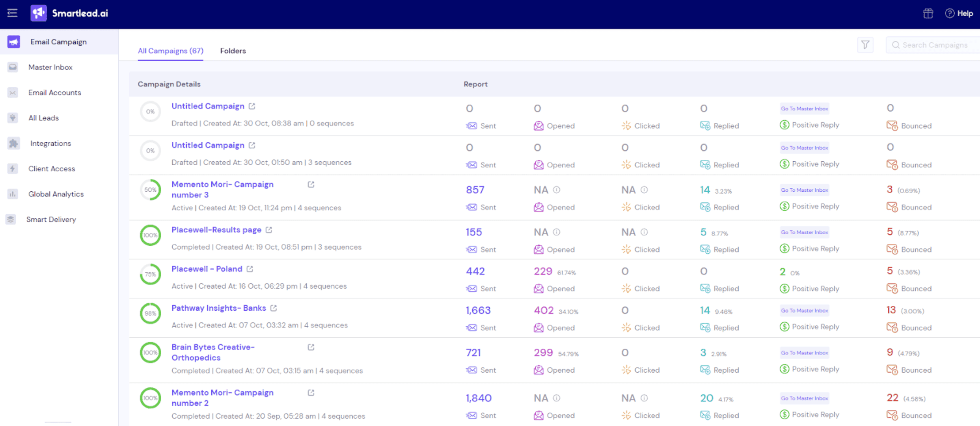Click external link icon beside Brain Bytes Creative

point(311,347)
